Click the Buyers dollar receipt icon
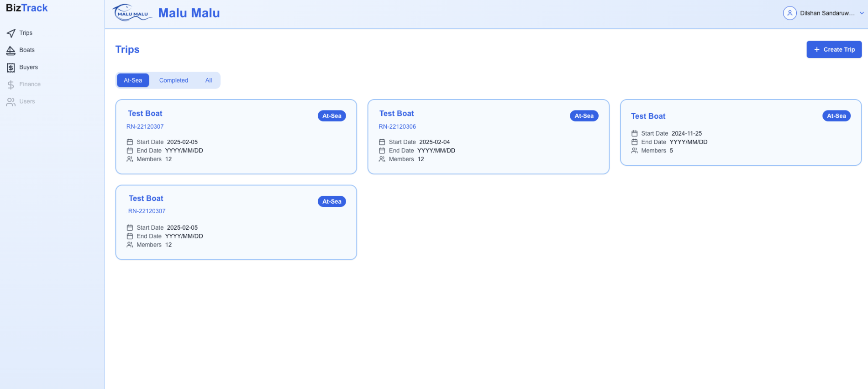Screen dimensions: 868x389 11,68
